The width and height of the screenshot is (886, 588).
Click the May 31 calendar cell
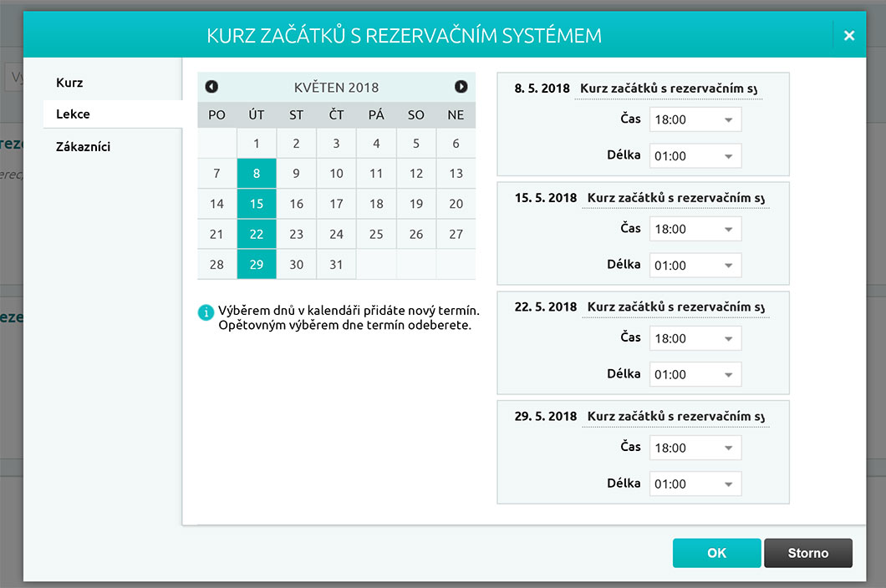pos(336,264)
